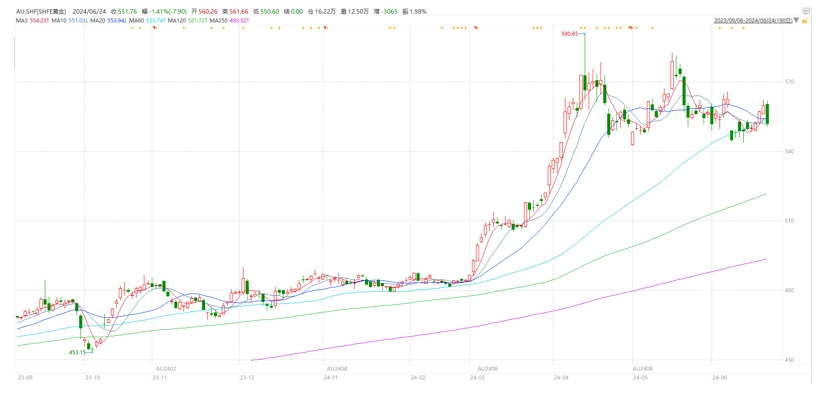Select the MA20 553.94 indicator label

(107, 19)
